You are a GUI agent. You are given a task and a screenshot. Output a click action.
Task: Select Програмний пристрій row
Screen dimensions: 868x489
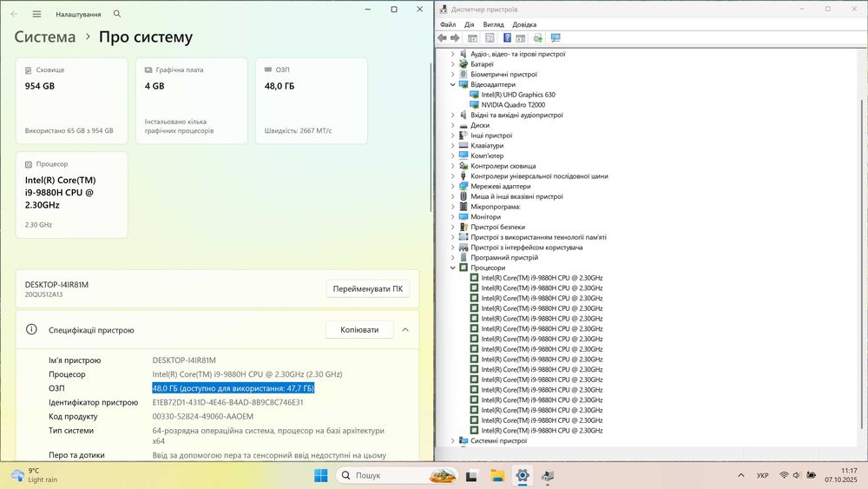click(504, 257)
